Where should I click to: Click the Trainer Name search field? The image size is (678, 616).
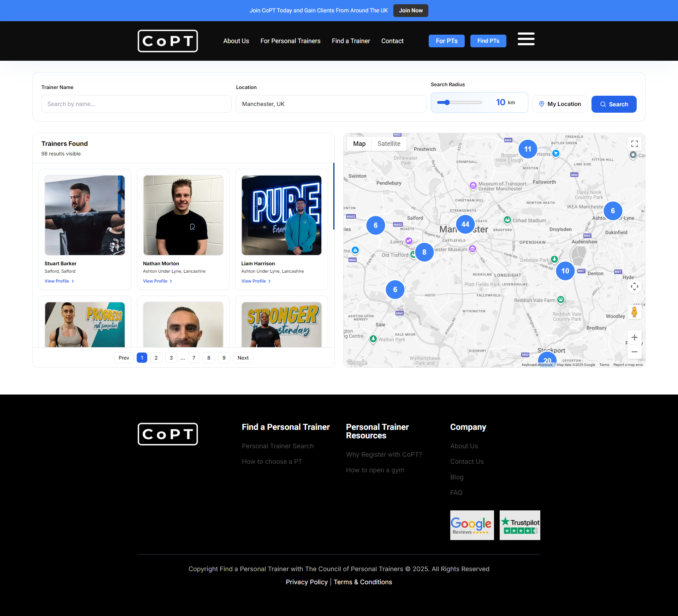[136, 104]
